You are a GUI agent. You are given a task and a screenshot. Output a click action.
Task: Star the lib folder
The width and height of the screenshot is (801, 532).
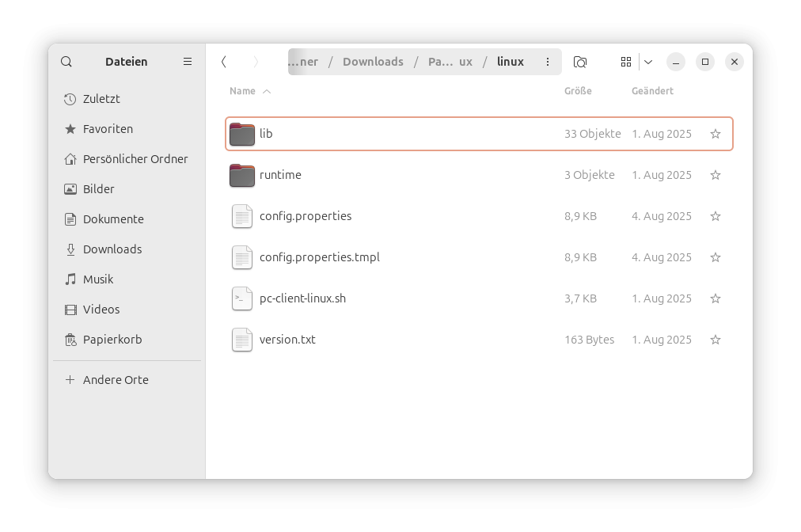point(716,134)
